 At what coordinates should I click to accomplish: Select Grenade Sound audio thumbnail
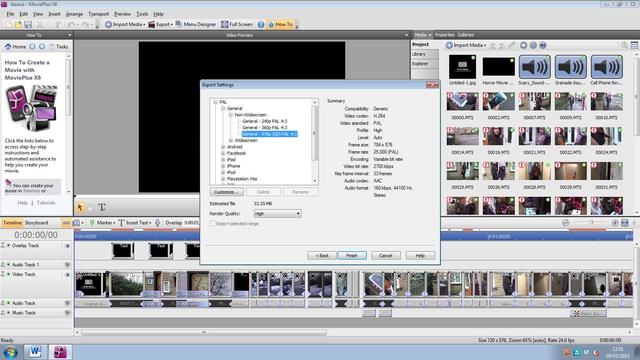(570, 67)
